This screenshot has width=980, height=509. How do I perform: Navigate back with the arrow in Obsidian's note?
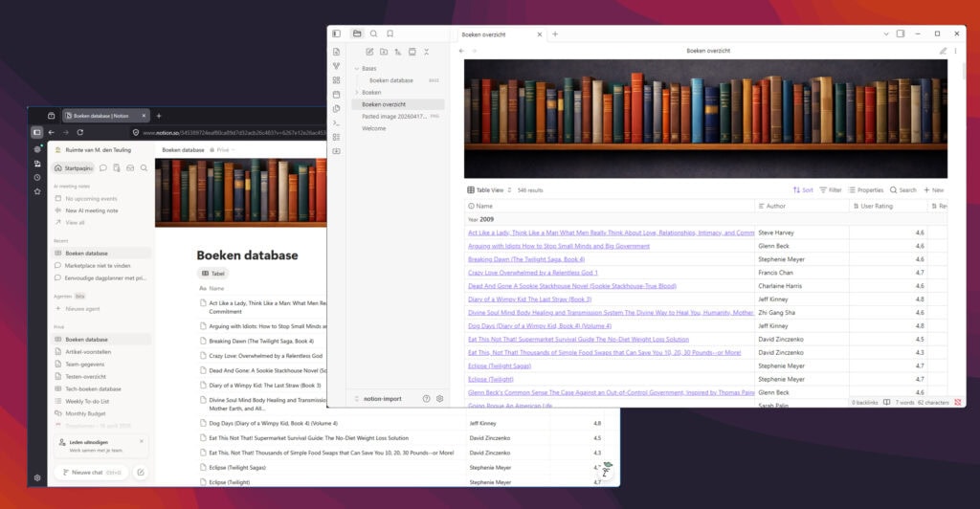click(x=461, y=51)
